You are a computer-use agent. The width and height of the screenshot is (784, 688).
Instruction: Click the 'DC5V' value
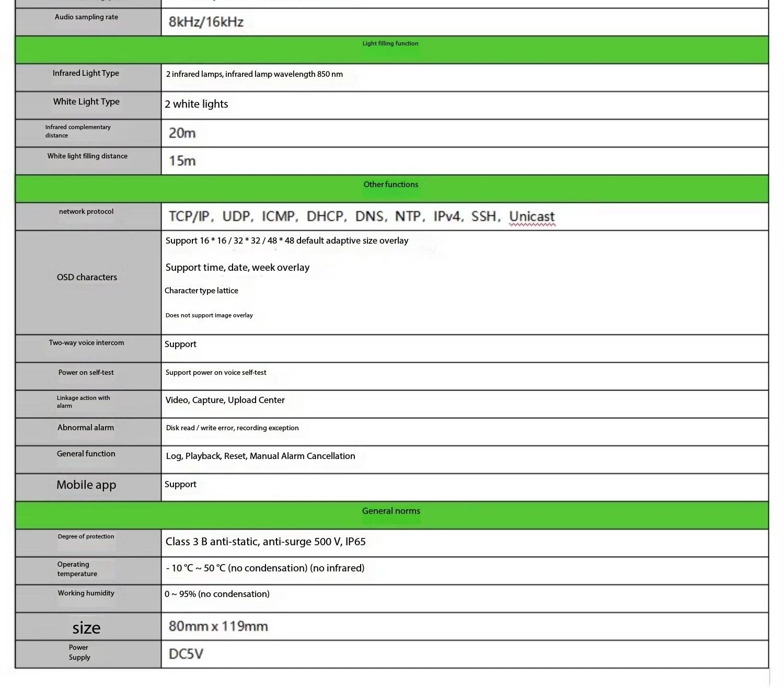[186, 654]
